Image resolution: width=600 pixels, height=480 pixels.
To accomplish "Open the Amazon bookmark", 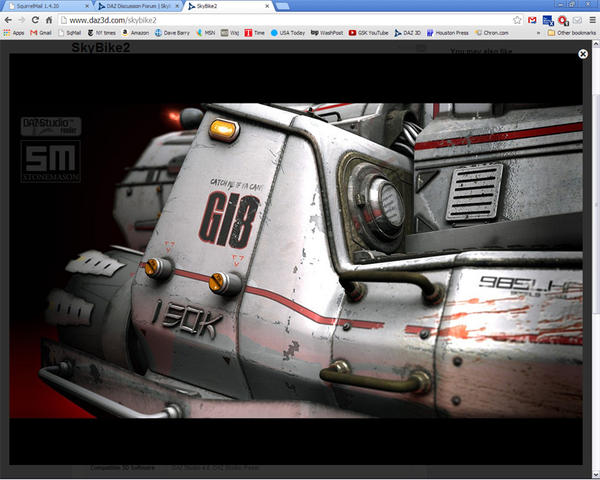I will click(x=135, y=33).
